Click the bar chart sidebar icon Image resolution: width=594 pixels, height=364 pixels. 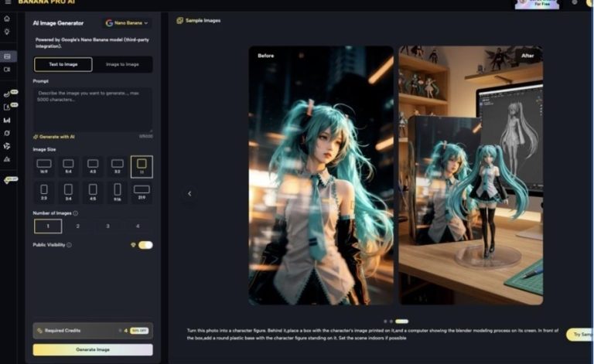point(7,120)
